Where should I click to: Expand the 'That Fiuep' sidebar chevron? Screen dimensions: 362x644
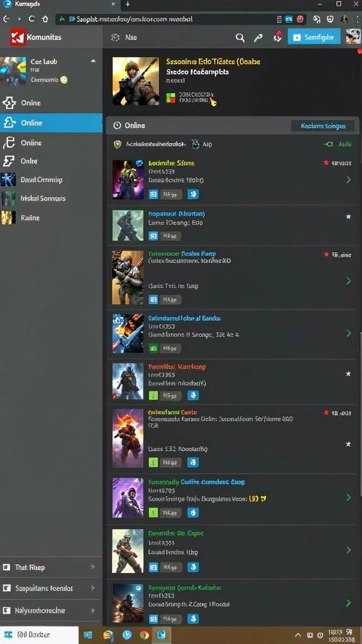click(x=92, y=567)
